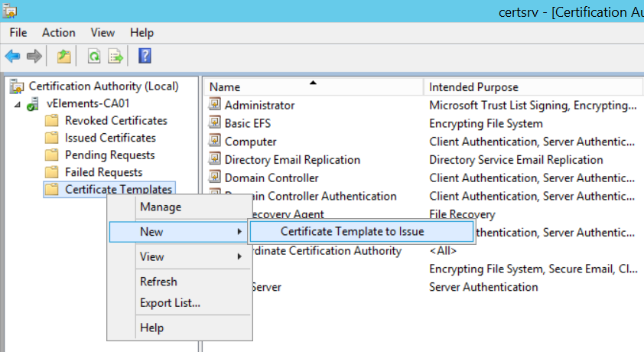The width and height of the screenshot is (644, 352).
Task: Select the vElements-CA01 tree label
Action: pos(88,103)
